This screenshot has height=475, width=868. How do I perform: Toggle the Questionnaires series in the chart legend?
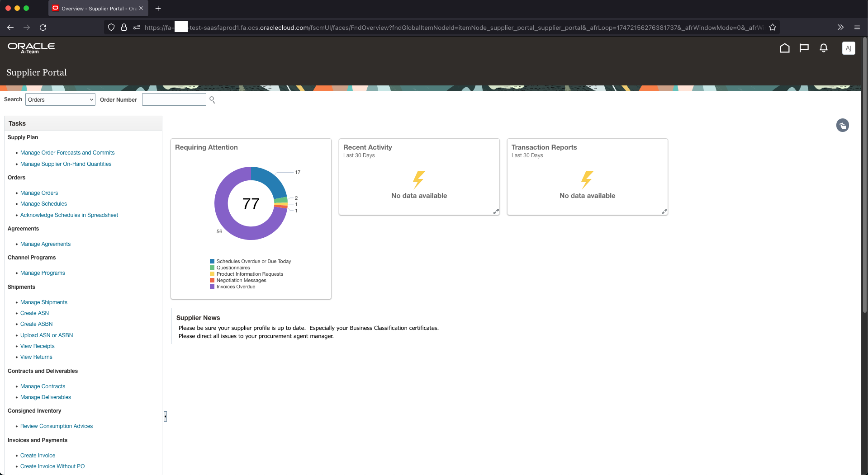233,268
